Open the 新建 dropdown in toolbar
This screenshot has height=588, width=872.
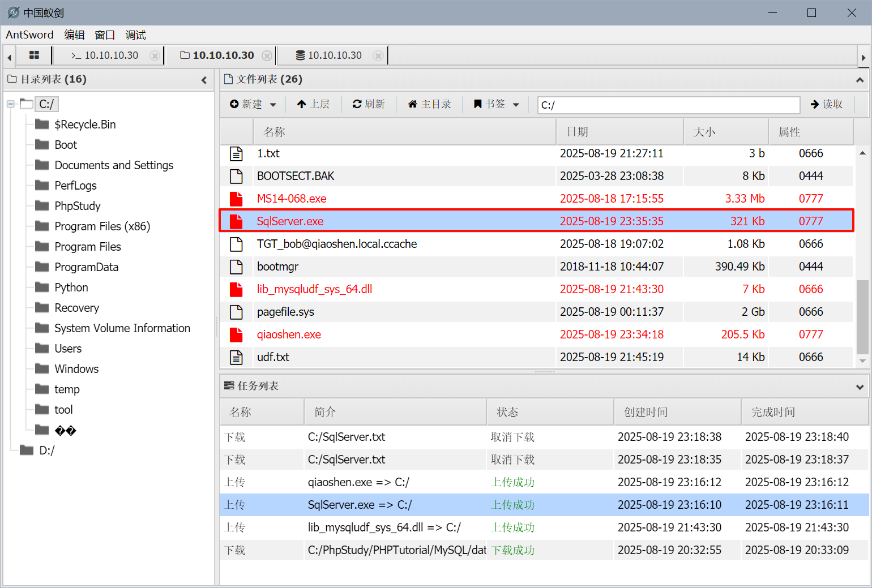253,104
